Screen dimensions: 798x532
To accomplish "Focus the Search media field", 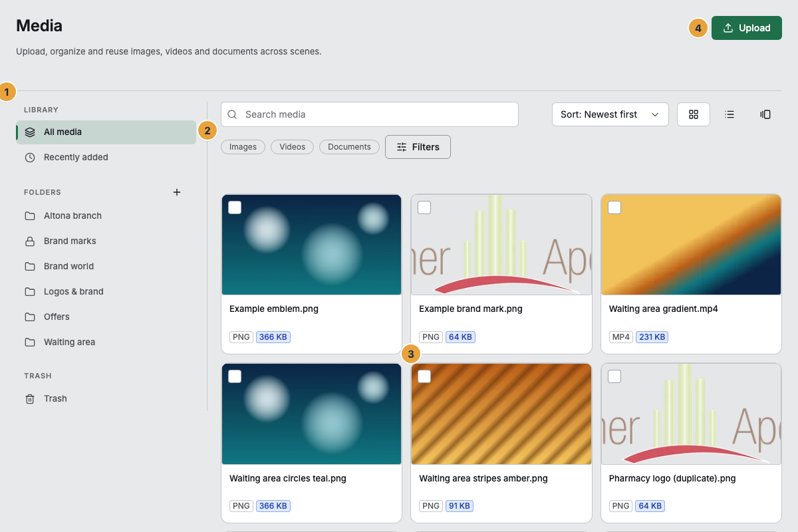I will coord(370,114).
